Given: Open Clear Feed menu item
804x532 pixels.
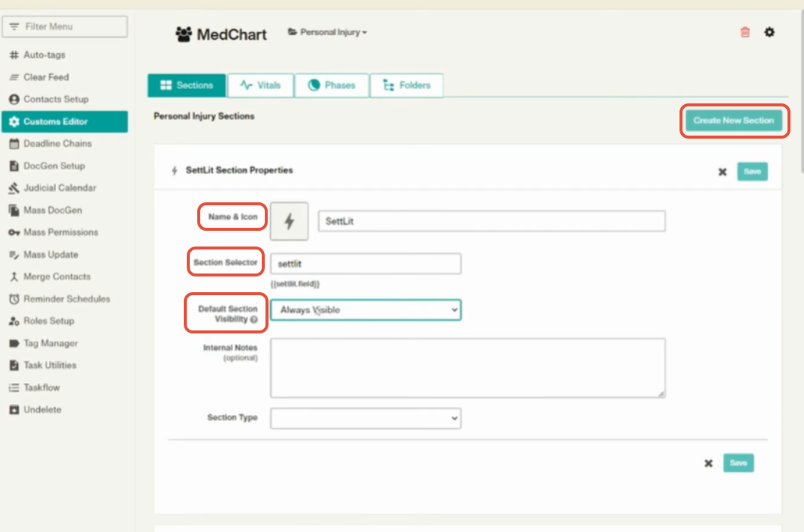Looking at the screenshot, I should [x=64, y=77].
